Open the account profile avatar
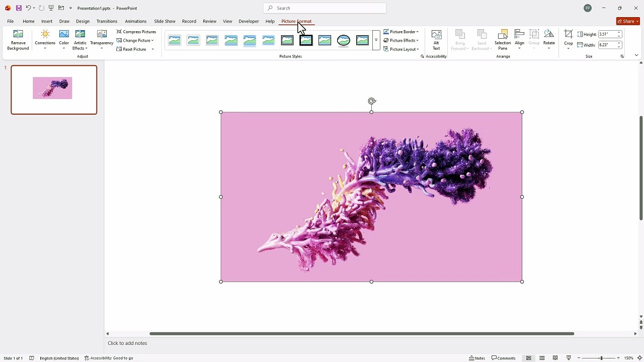Viewport: 644px width, 362px height. pos(587,8)
